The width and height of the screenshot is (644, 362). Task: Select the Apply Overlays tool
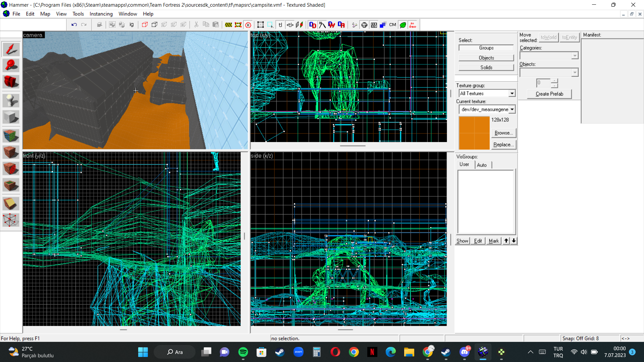[11, 185]
